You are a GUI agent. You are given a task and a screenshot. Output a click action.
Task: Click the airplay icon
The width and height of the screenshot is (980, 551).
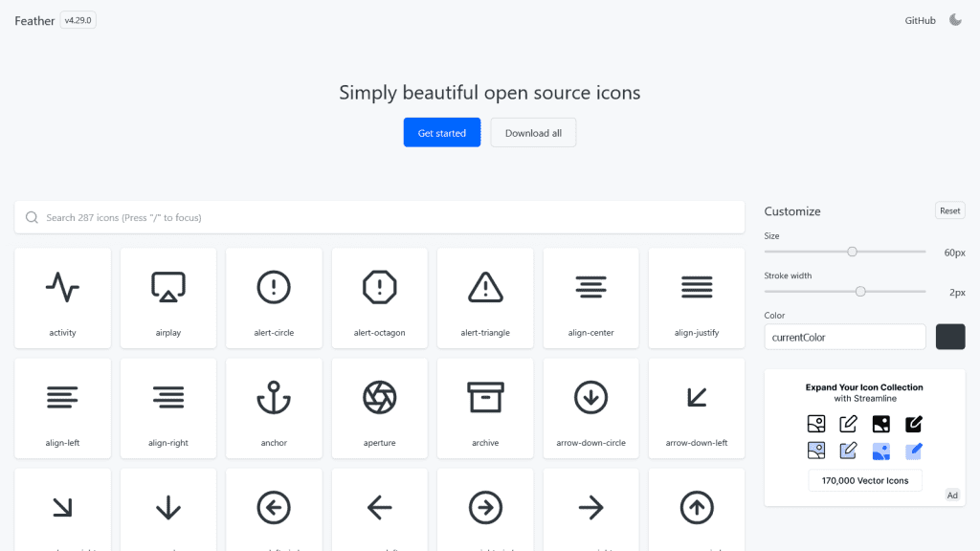[167, 298]
